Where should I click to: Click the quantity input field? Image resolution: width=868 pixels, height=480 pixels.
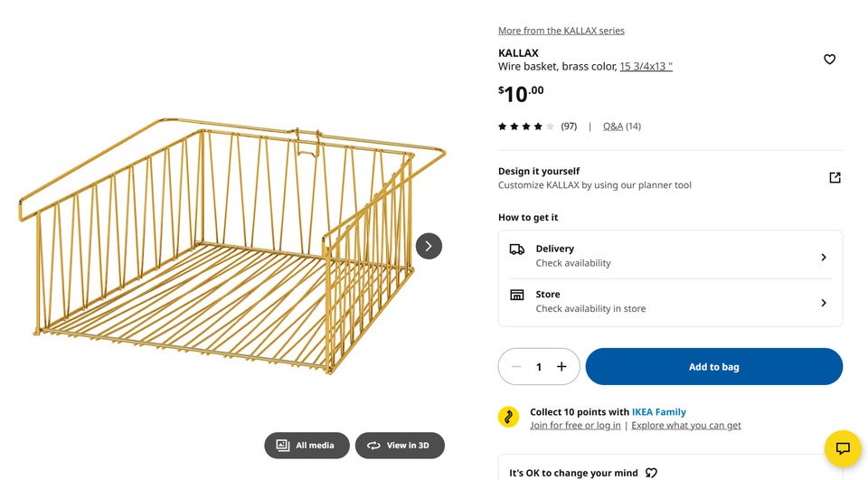[539, 366]
